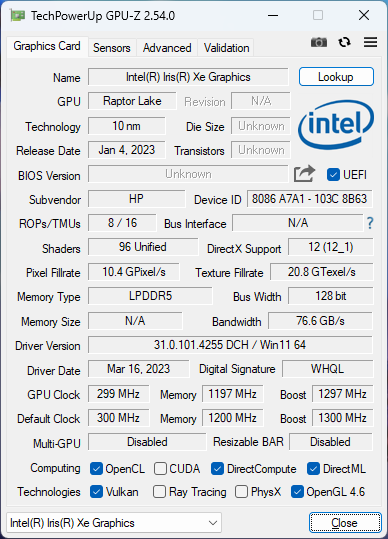
Task: Click the Intel logo image
Action: pos(336,125)
